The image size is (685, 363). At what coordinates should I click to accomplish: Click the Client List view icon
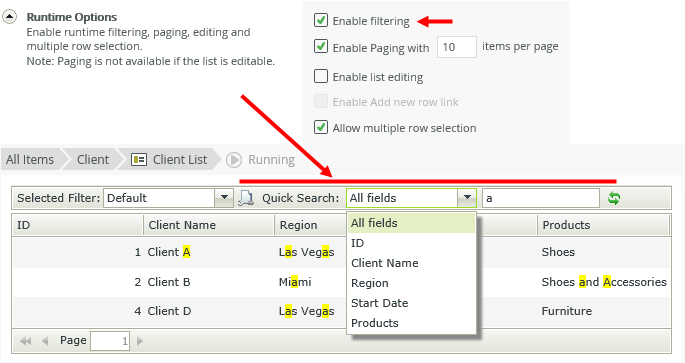coord(139,160)
